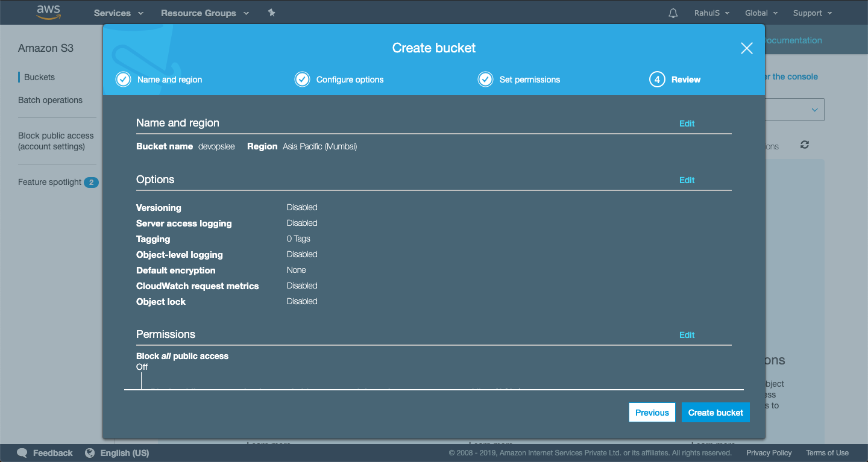Click the Create bucket button

pos(715,412)
